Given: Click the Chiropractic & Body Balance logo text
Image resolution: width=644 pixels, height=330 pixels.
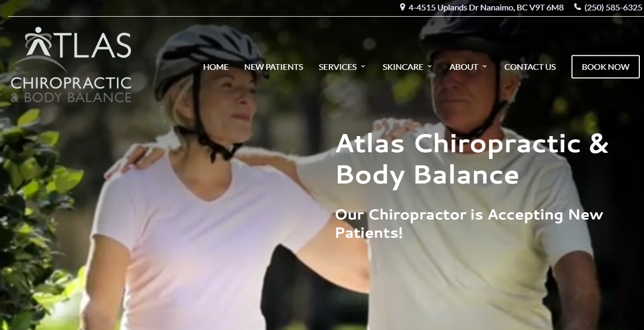Looking at the screenshot, I should [x=71, y=90].
